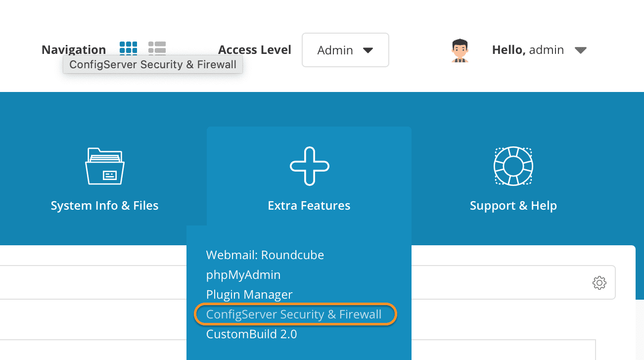The width and height of the screenshot is (644, 360).
Task: Click the ConfigServer Security & Firewall tooltip
Action: [152, 64]
